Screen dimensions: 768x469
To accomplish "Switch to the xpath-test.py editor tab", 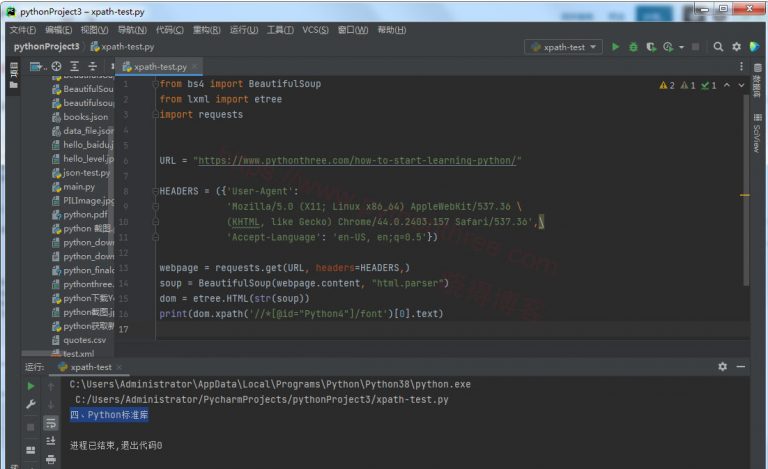I will [x=160, y=67].
